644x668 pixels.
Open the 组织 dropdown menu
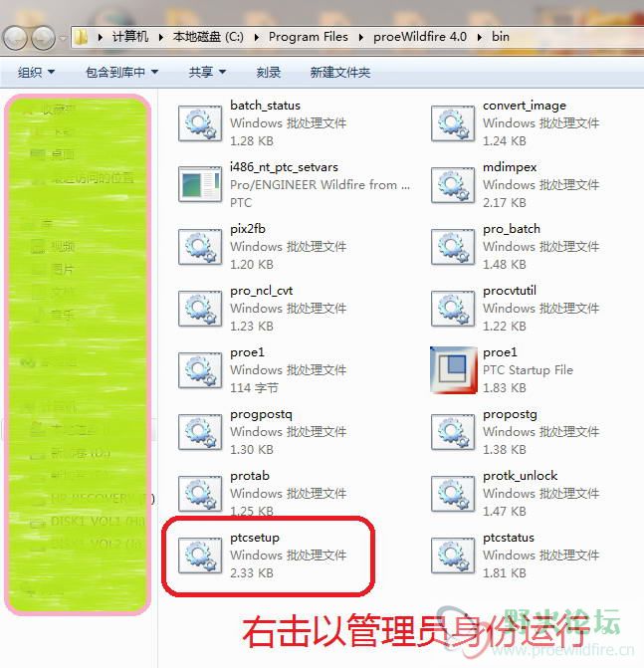(x=36, y=73)
